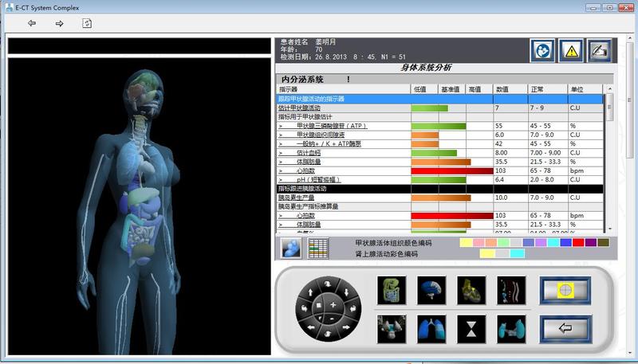Select the brain organ icon

coord(431,289)
